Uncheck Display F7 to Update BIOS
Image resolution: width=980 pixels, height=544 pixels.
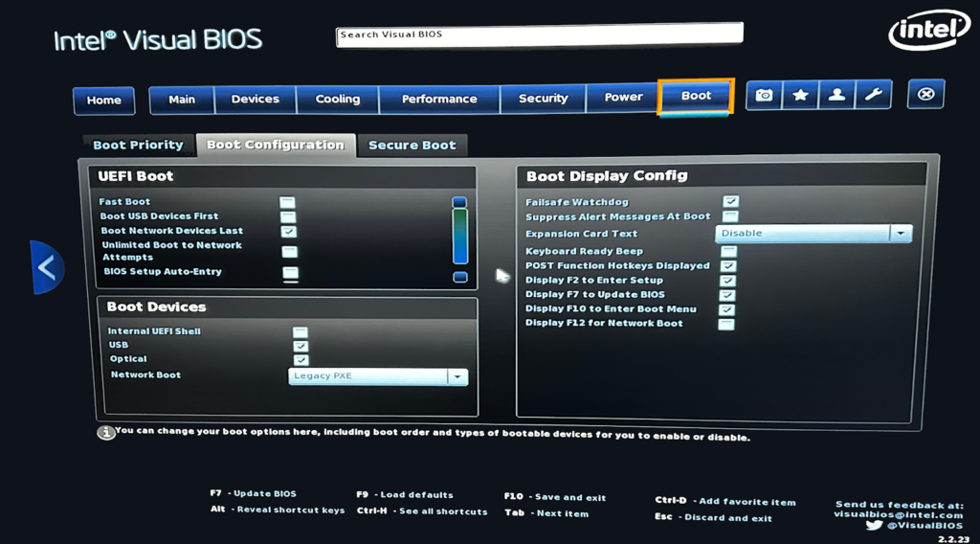(x=727, y=295)
